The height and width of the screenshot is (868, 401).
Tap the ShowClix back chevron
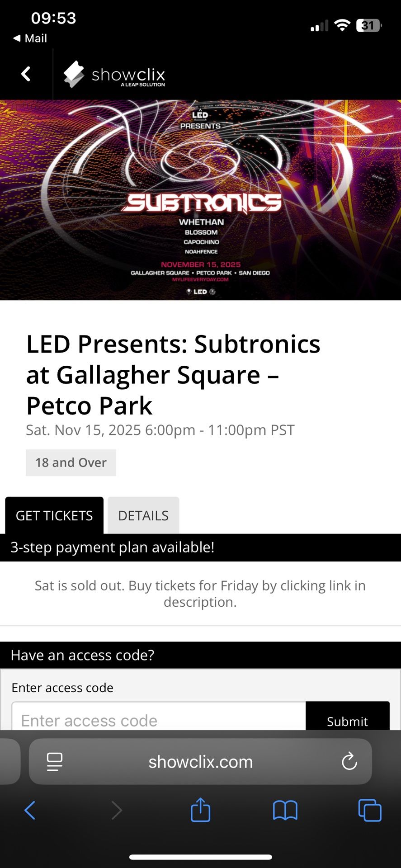[26, 74]
